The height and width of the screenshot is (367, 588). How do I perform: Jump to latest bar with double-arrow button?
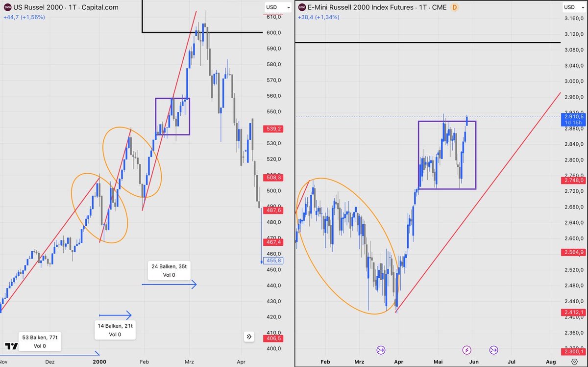[250, 337]
